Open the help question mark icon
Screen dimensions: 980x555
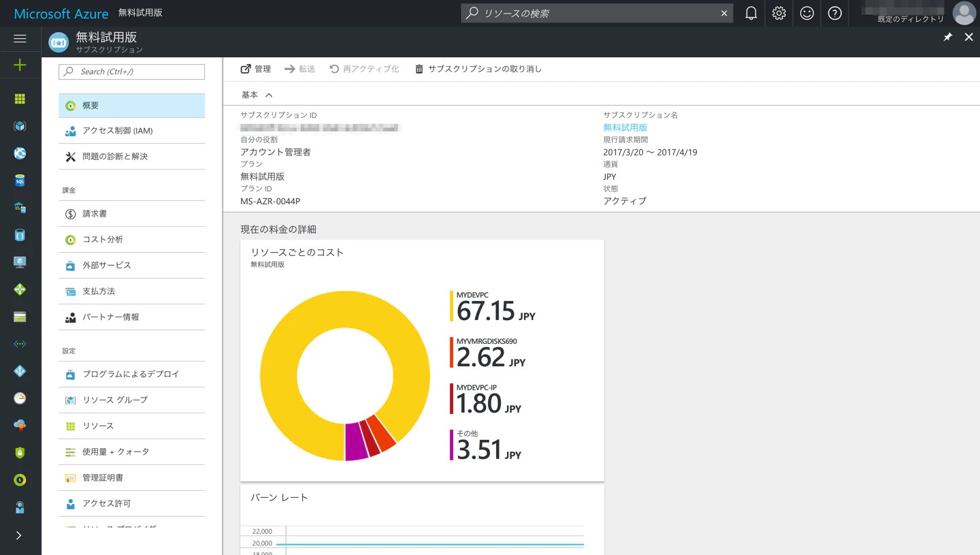[x=835, y=13]
